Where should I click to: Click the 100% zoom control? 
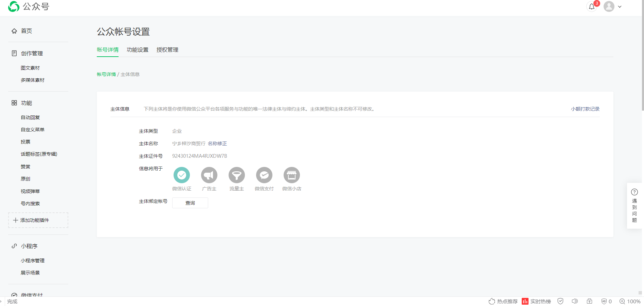point(630,301)
